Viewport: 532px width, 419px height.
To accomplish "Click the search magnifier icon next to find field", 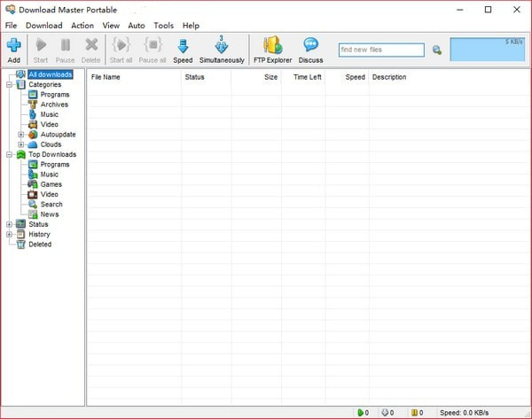I will click(436, 50).
